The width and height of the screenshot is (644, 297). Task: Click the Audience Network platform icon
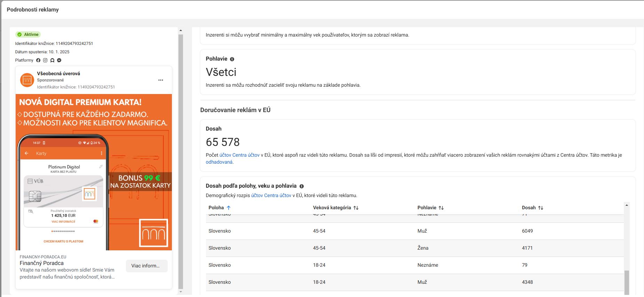tap(52, 60)
